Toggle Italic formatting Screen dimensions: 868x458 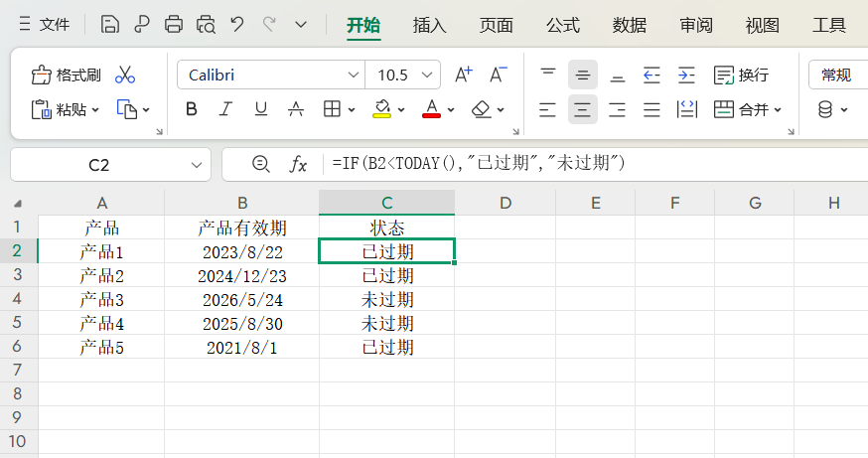click(225, 109)
